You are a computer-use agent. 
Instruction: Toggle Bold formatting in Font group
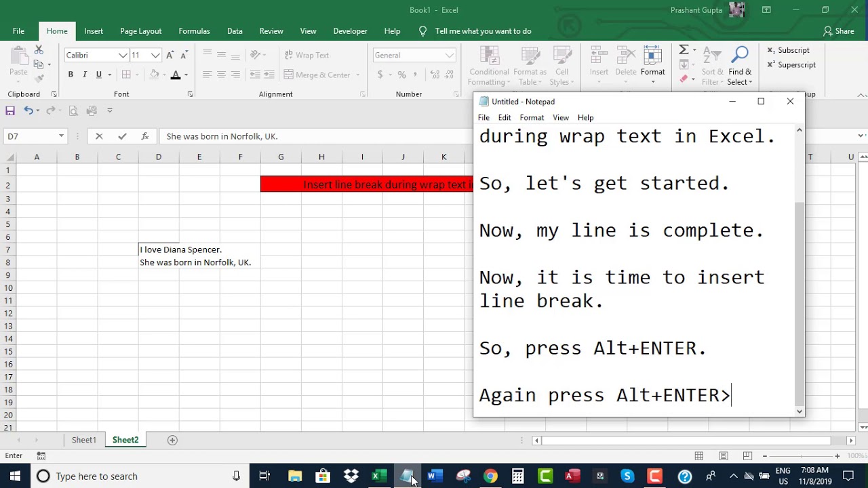click(71, 75)
